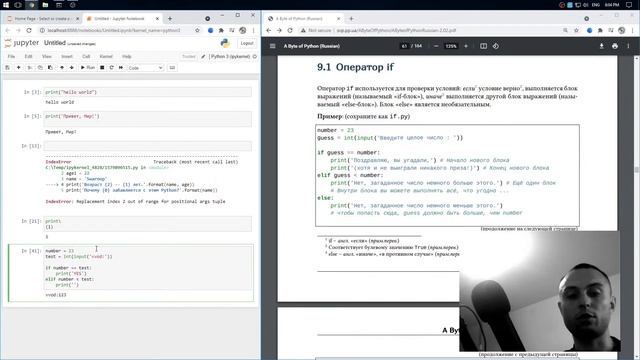Screen dimensions: 640x360
Task: Open File Explorer from the taskbar
Action: click(45, 5)
